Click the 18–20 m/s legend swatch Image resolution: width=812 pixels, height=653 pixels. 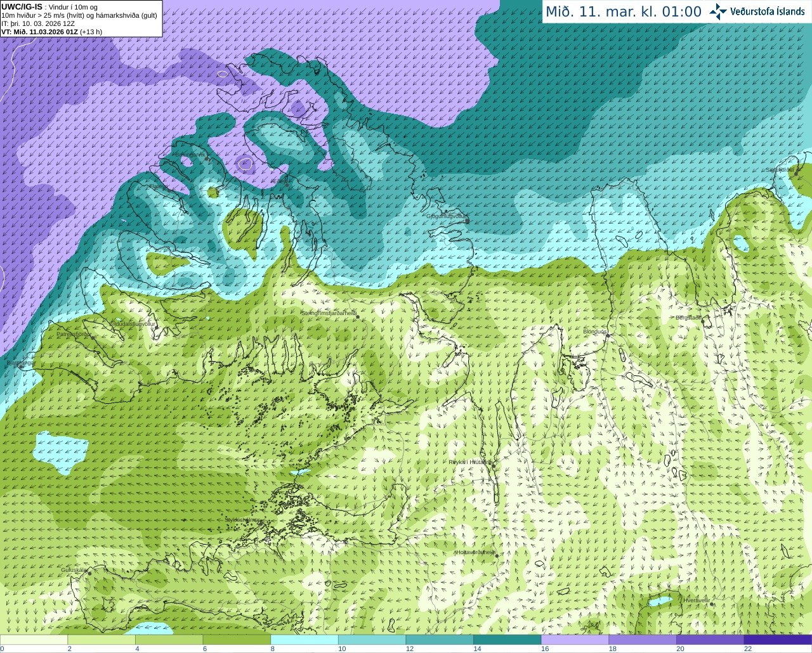pos(643,640)
